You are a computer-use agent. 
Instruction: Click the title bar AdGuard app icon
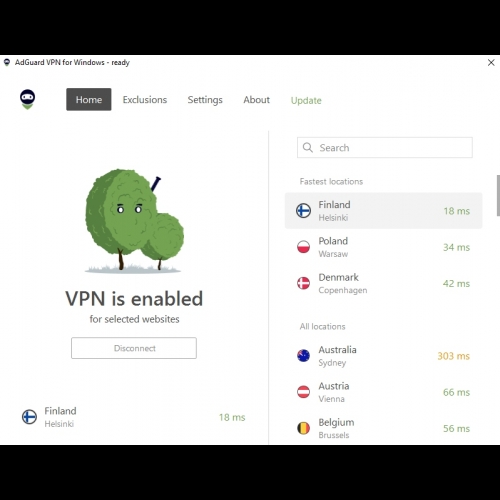[7, 62]
